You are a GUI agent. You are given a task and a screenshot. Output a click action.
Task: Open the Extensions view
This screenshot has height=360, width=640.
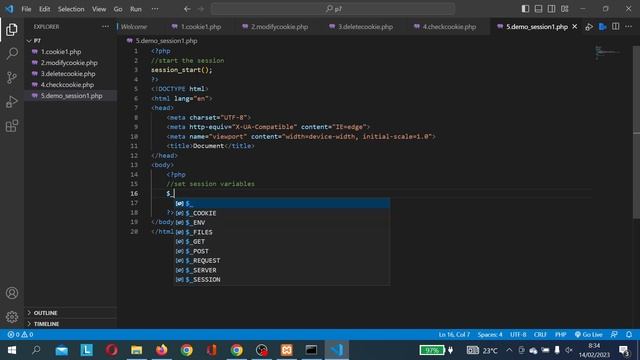(x=12, y=126)
